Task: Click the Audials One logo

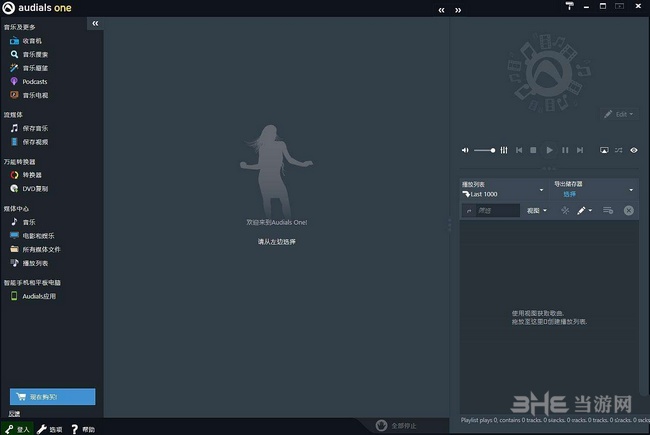Action: click(36, 8)
